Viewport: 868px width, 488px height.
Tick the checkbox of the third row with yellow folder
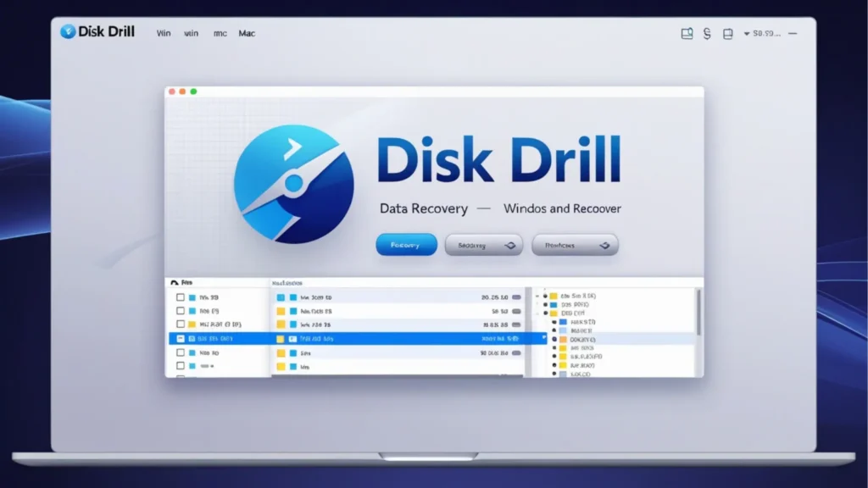(x=181, y=324)
